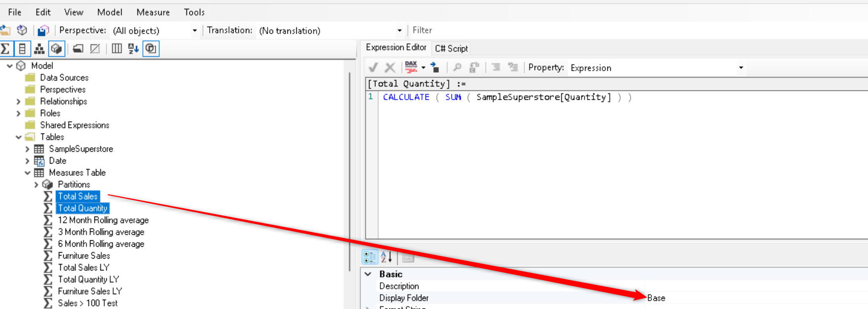Open the Translation dropdown
The image size is (868, 309).
tap(400, 31)
